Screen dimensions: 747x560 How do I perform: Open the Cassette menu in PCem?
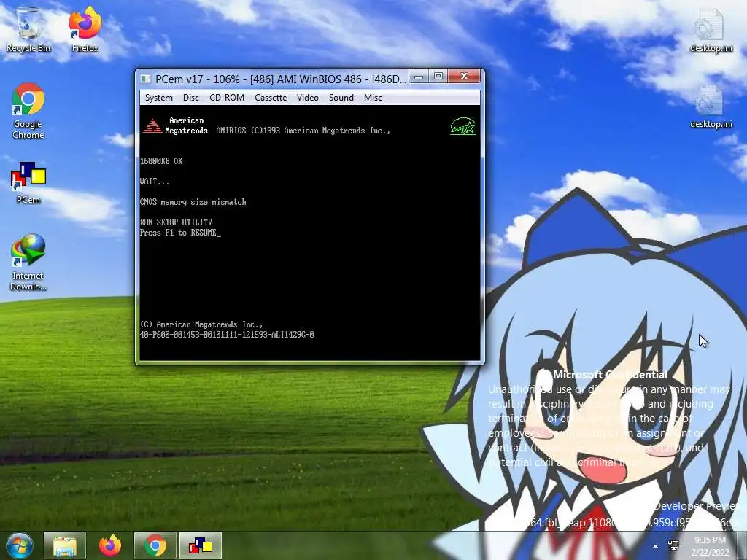pos(271,98)
